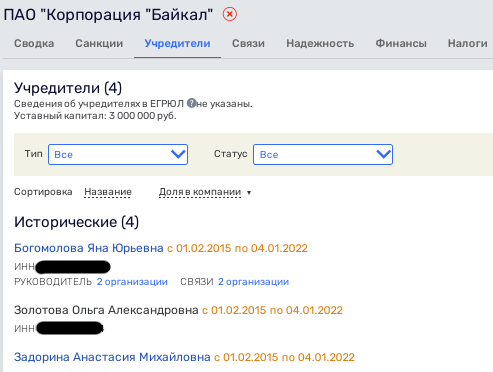Go to the Связи tab
The width and height of the screenshot is (493, 372).
point(248,43)
